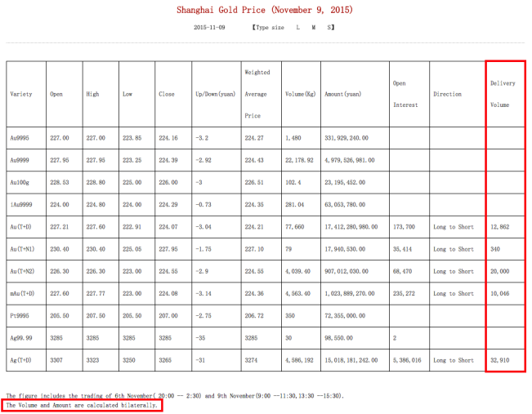Click the Au100g close price 226.00
The width and height of the screenshot is (532, 414).
coord(168,182)
